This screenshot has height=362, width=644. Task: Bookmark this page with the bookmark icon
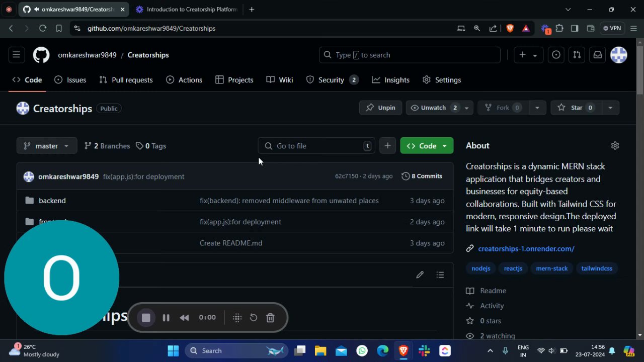[x=59, y=28]
